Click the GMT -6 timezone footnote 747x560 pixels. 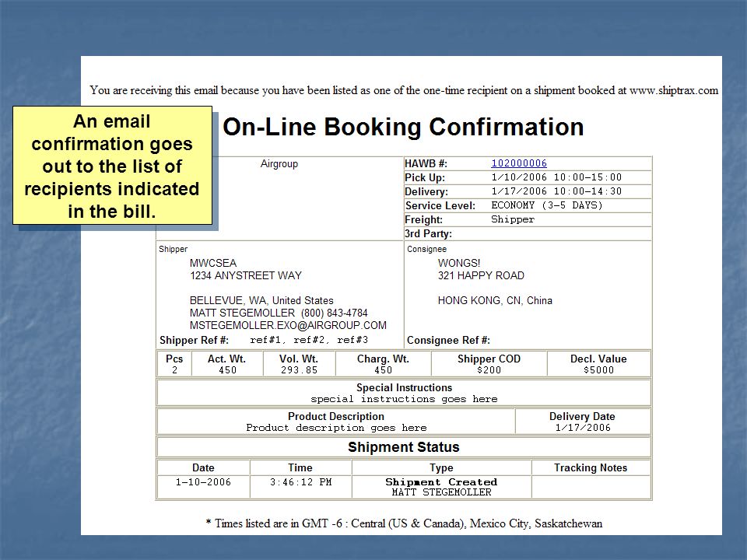tap(404, 523)
